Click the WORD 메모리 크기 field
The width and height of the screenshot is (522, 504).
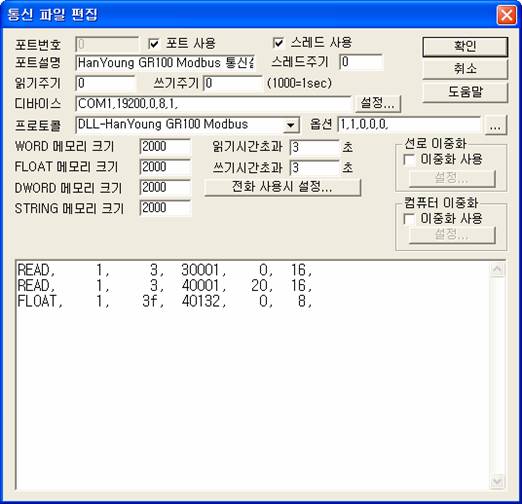165,147
